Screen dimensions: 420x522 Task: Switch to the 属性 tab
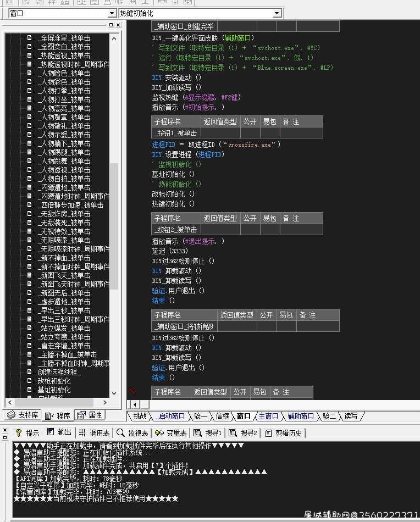[90, 415]
